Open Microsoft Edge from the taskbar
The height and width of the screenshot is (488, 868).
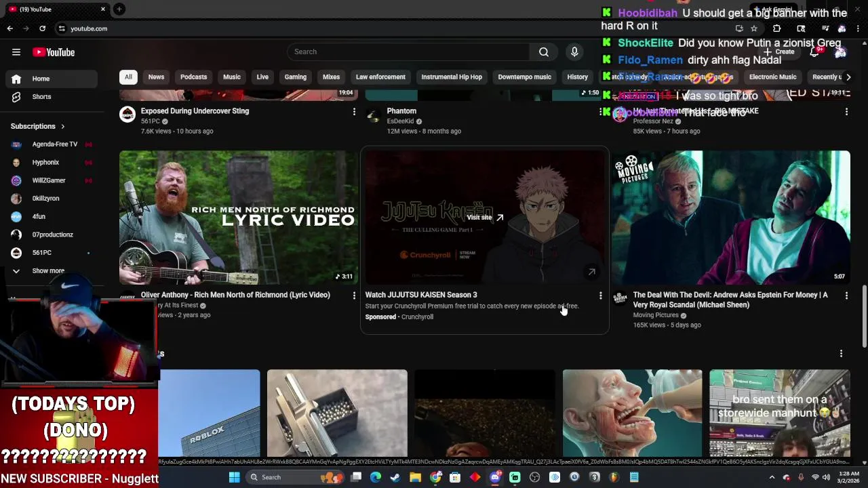click(376, 477)
